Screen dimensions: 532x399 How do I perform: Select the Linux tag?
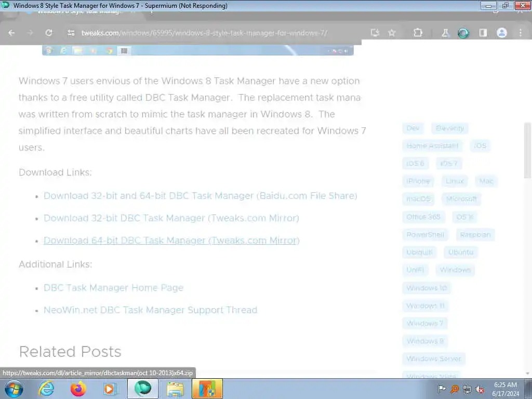(455, 181)
